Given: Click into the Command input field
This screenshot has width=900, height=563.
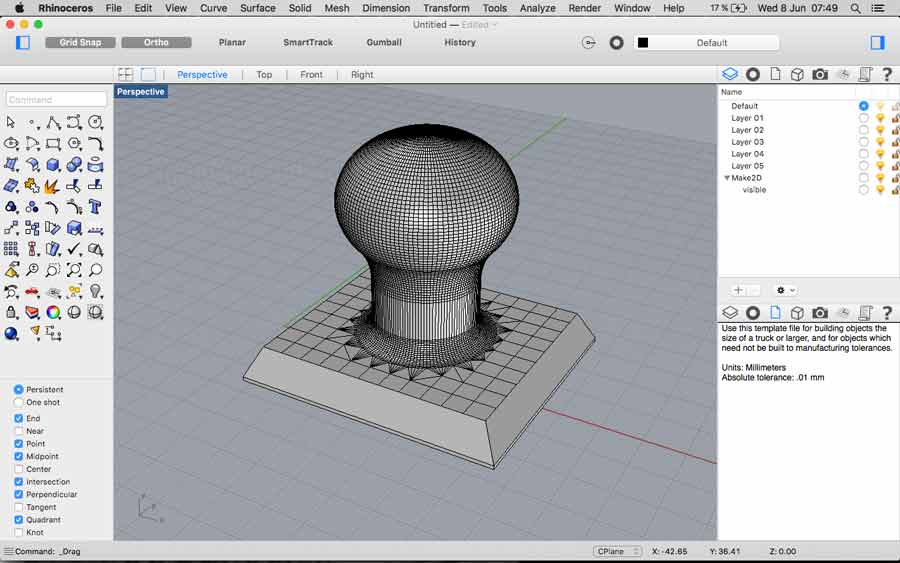Looking at the screenshot, I should pyautogui.click(x=56, y=99).
